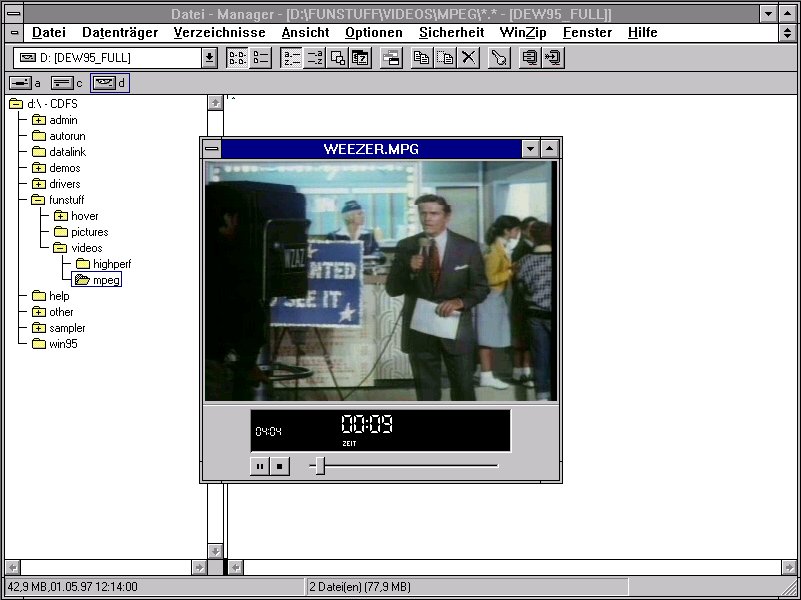Image resolution: width=801 pixels, height=600 pixels.
Task: Click the key permissions toolbar icon
Action: [499, 58]
